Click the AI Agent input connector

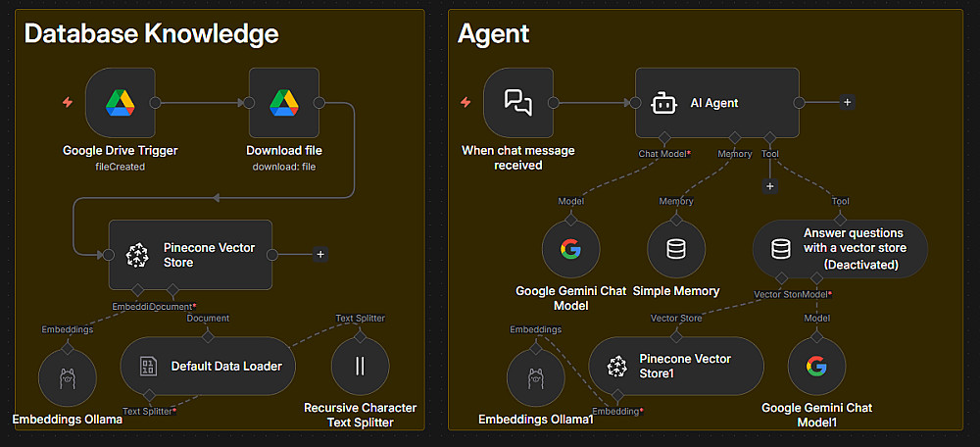(635, 103)
